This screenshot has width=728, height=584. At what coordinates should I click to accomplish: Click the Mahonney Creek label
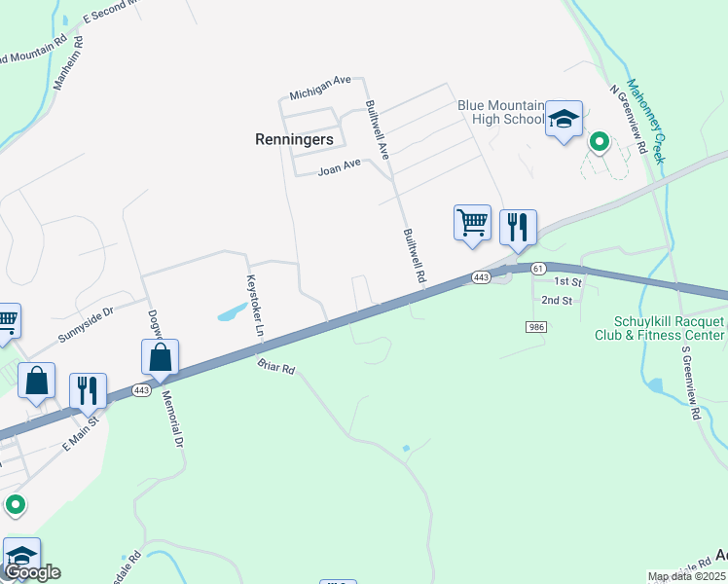[646, 122]
